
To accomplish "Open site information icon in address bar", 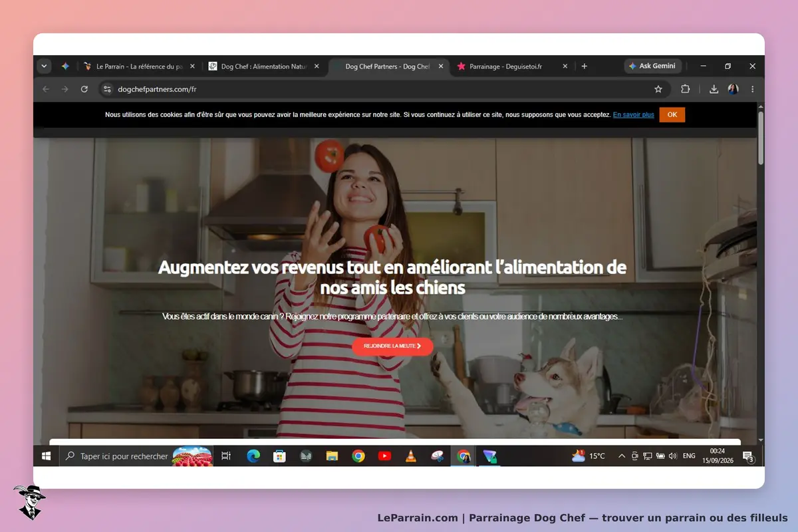I will tap(108, 89).
